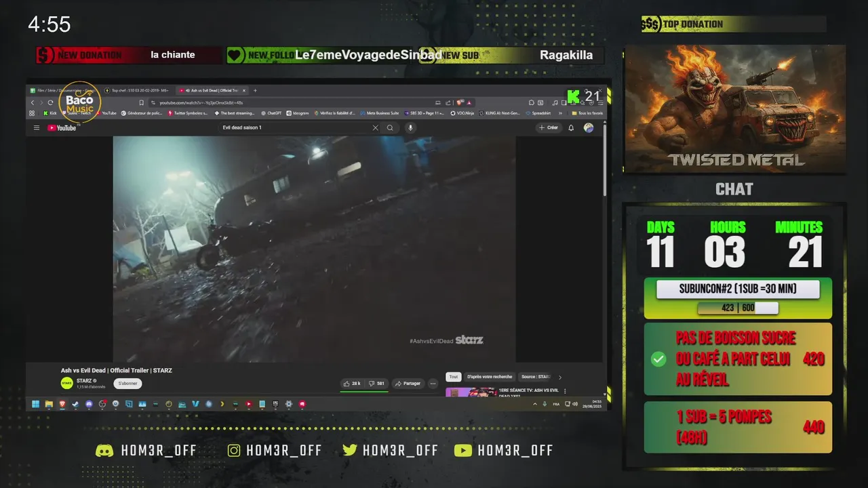This screenshot has height=488, width=868.
Task: Share the page using address bar share icon
Action: coord(448,102)
